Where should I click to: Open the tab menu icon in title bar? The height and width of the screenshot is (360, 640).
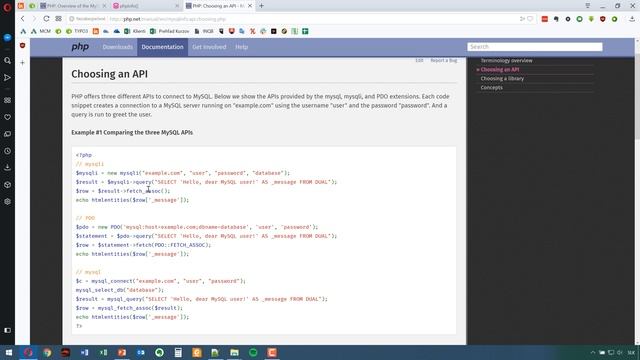click(x=588, y=6)
